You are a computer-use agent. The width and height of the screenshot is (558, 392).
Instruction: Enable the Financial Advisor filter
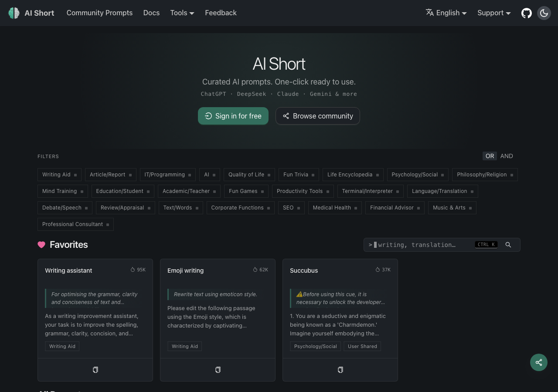[x=395, y=208]
